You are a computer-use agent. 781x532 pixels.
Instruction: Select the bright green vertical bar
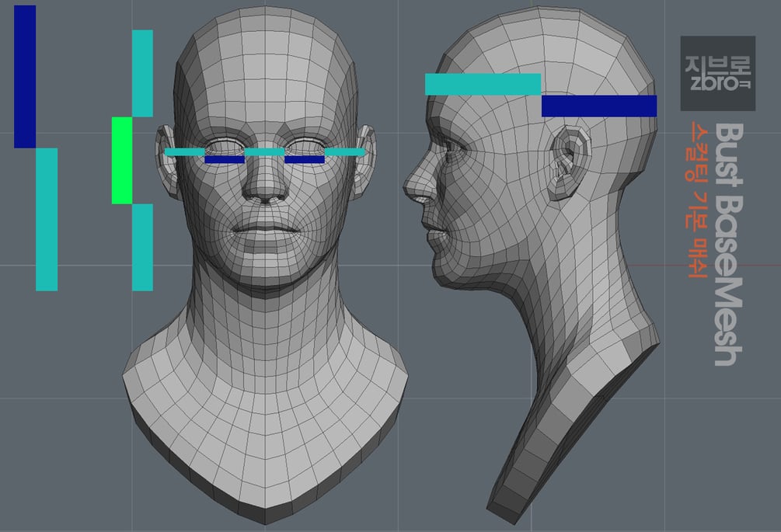(122, 160)
